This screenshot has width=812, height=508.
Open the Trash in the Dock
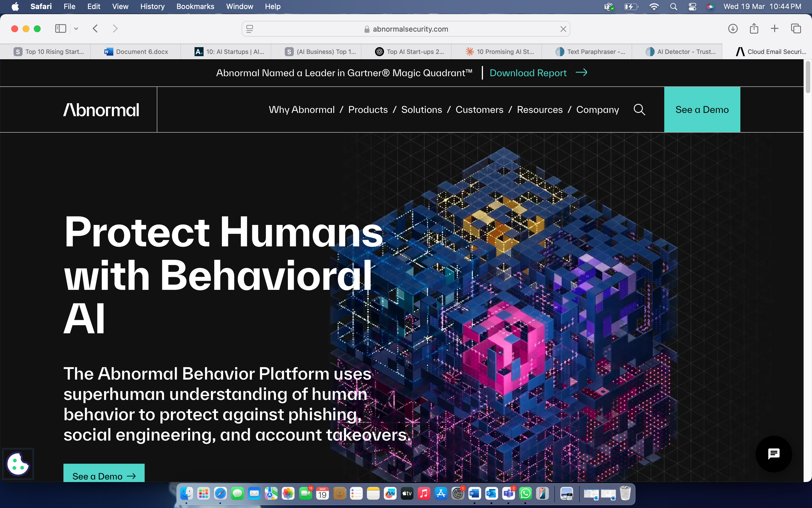pyautogui.click(x=625, y=493)
